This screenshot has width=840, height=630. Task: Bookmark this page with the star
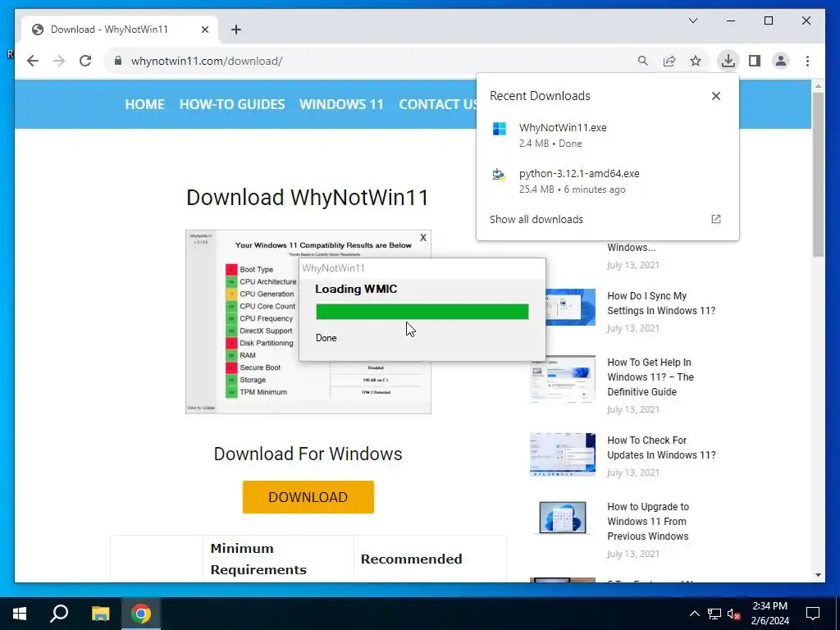(x=696, y=61)
